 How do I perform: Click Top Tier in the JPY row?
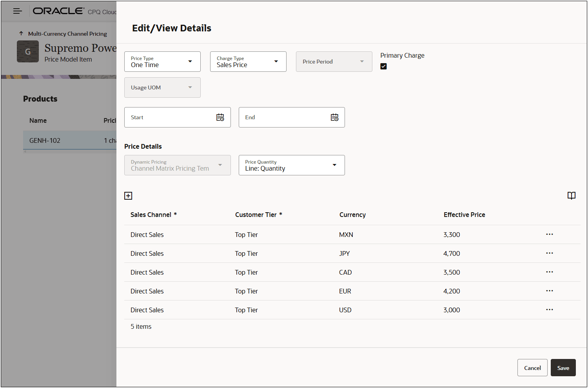tap(247, 253)
